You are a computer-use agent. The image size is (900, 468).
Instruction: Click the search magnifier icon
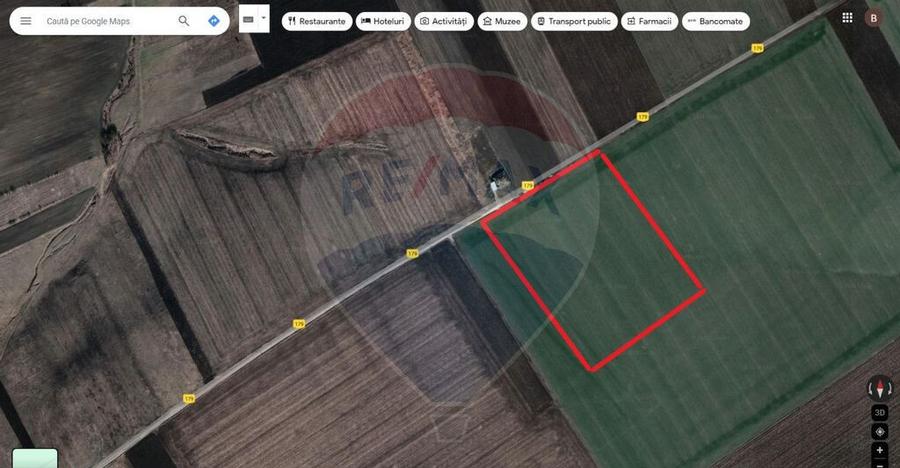click(184, 21)
